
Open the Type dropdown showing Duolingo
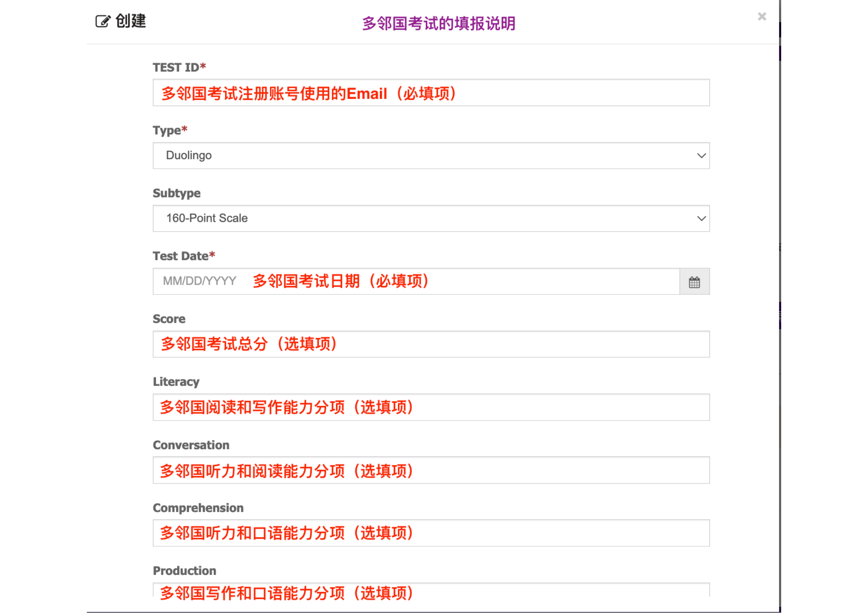pyautogui.click(x=431, y=156)
